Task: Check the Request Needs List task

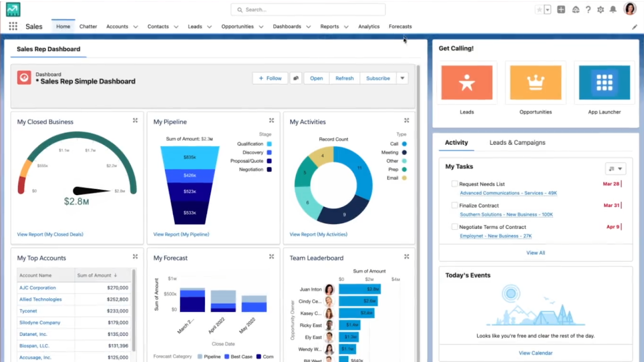Action: pos(454,184)
